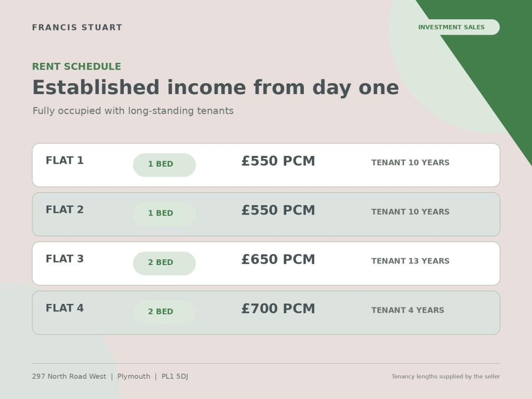
Task: Click the Flat 4 row label
Action: pos(64,308)
